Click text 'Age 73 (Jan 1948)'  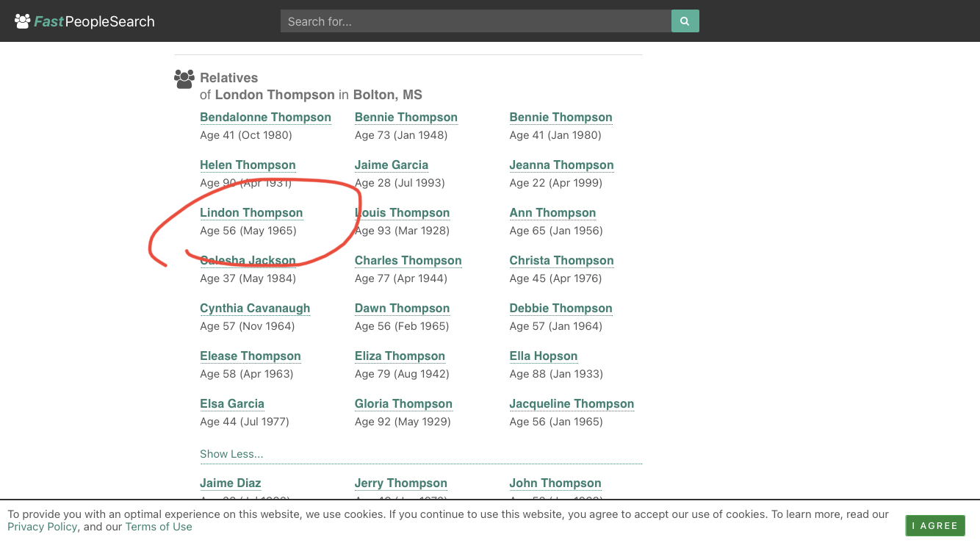tap(401, 135)
